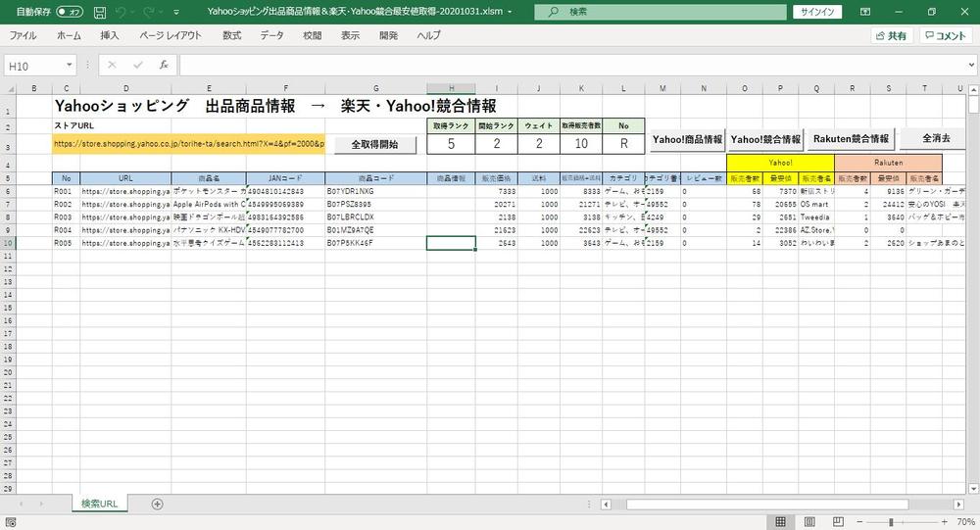Image resolution: width=980 pixels, height=530 pixels.
Task: Switch to the 検索URL sheet tab
Action: pyautogui.click(x=99, y=504)
